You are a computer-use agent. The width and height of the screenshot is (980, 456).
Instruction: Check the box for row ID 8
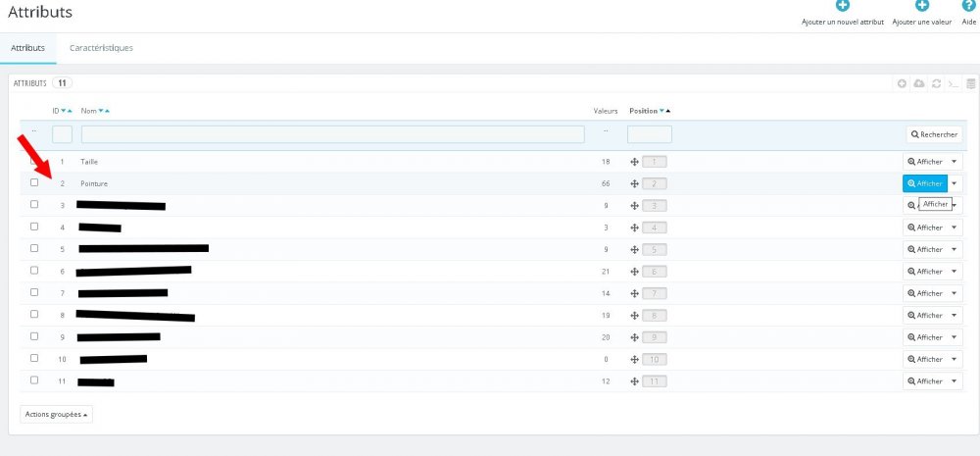pyautogui.click(x=34, y=314)
